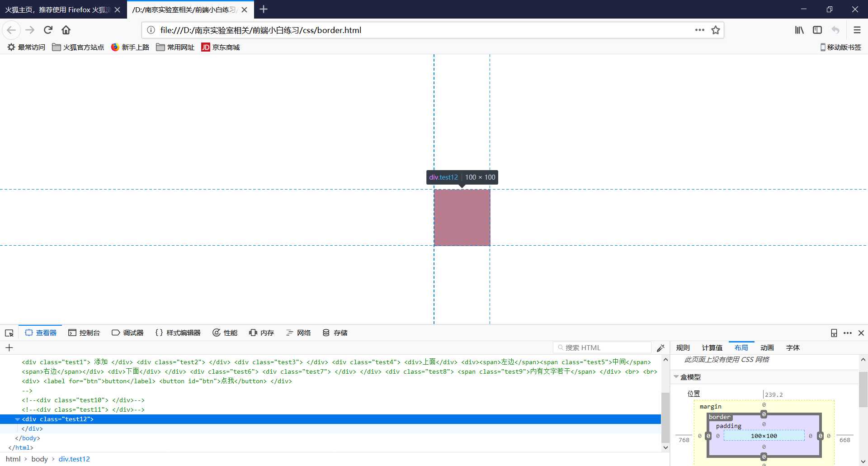
Task: Add a new node with plus icon
Action: (9, 347)
